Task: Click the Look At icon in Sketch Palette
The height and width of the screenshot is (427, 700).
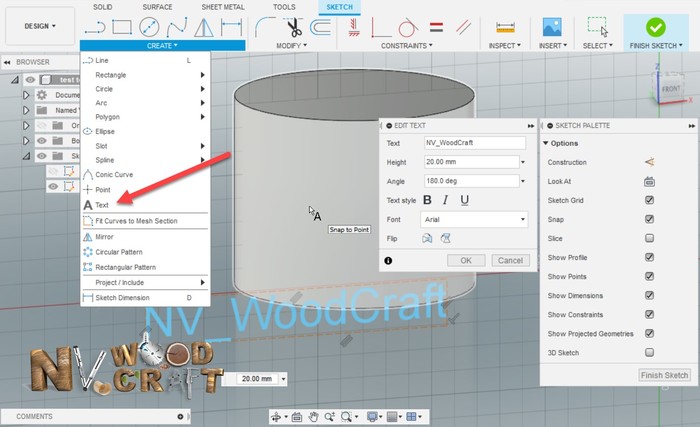Action: (x=649, y=181)
